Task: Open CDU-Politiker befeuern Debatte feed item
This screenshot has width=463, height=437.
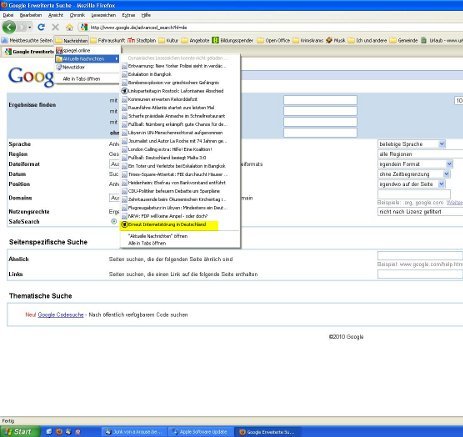Action: (180, 191)
